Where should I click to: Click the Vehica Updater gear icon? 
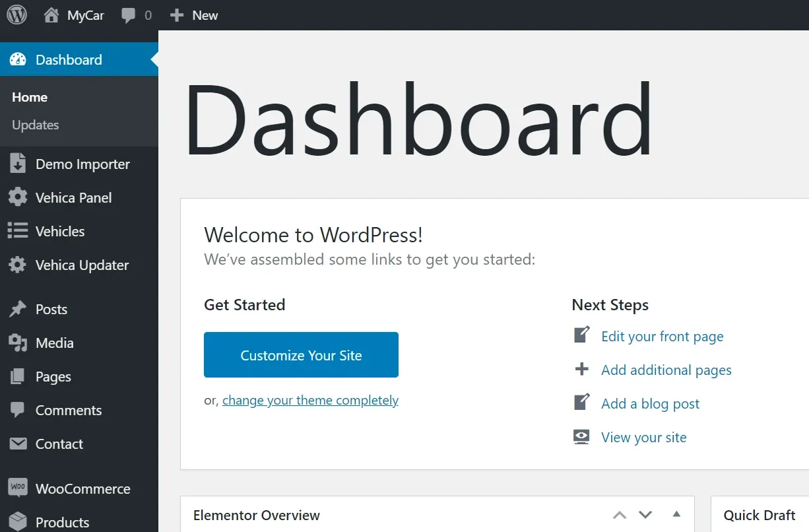[x=18, y=265]
